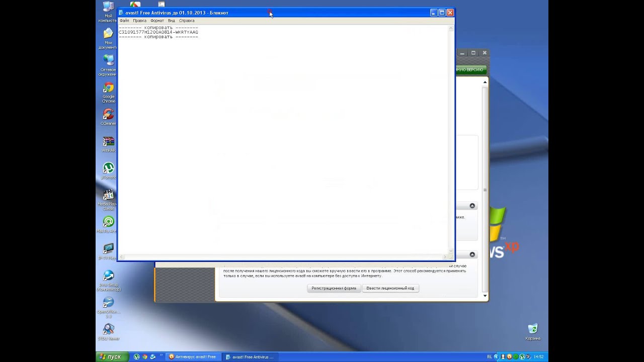The image size is (644, 362).
Task: Launch Chrome from quick launch bar
Action: coord(145,357)
